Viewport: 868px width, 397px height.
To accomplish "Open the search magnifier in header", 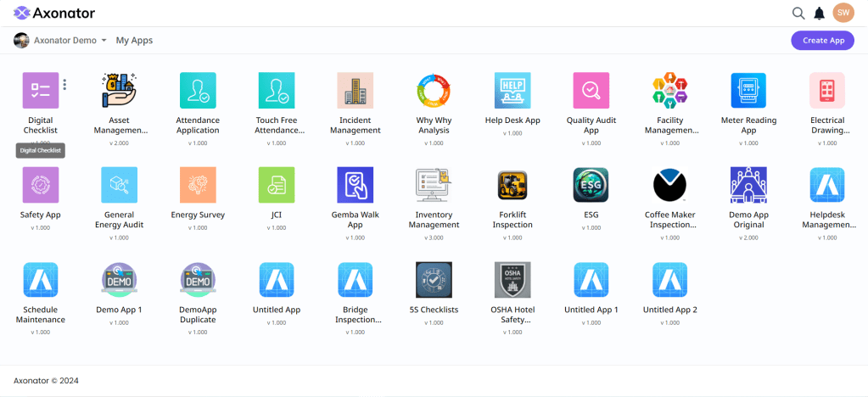I will click(798, 13).
